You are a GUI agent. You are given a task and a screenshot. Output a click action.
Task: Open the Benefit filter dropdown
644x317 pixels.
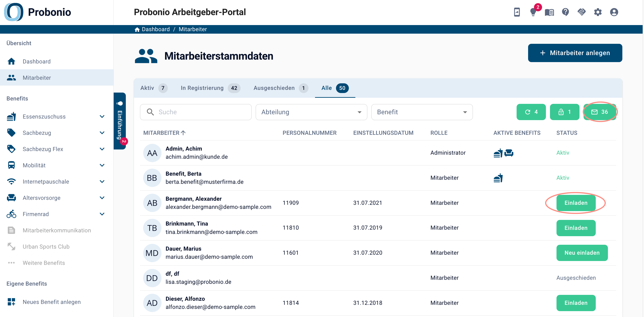[x=422, y=112]
